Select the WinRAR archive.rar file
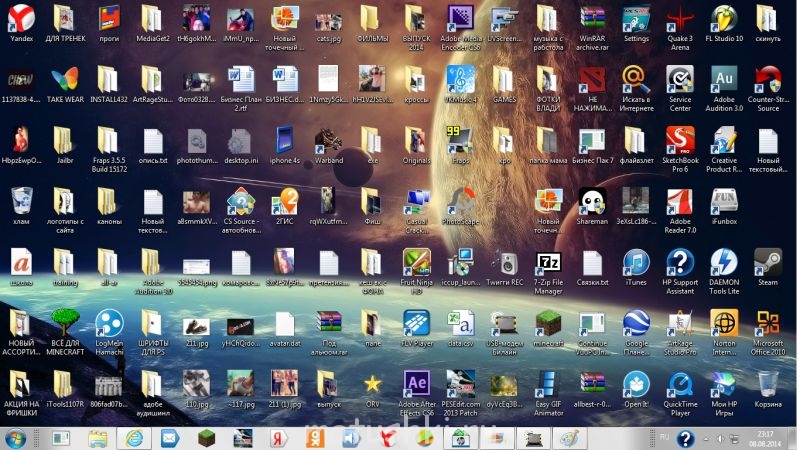This screenshot has height=450, width=800. coord(592,19)
